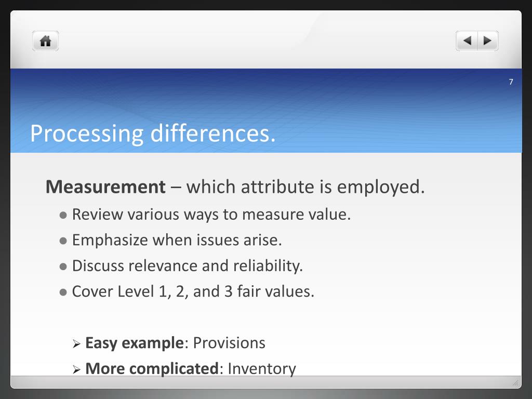Image resolution: width=532 pixels, height=399 pixels.
Task: Click 'Discuss relevance and reliability.' bullet text
Action: [187, 265]
